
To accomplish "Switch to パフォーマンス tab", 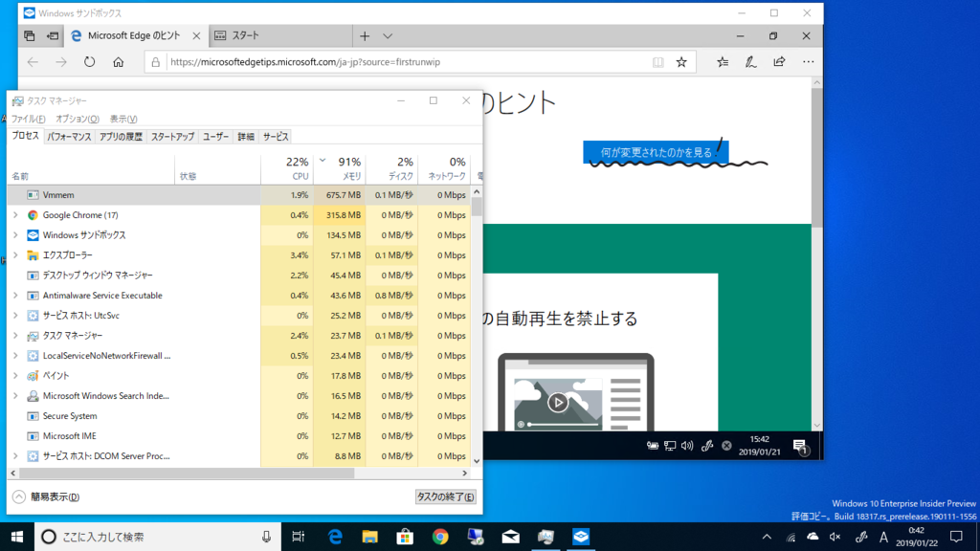I will (69, 136).
